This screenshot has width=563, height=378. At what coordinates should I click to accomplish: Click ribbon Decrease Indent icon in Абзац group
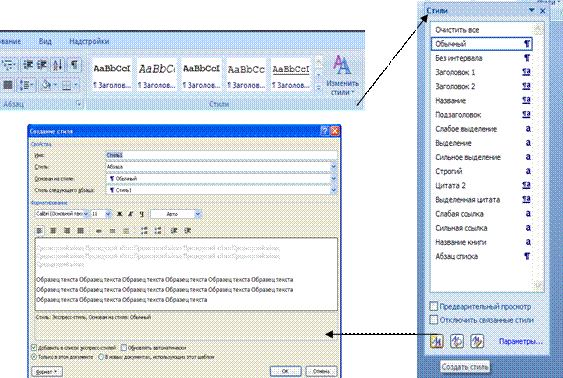[28, 65]
